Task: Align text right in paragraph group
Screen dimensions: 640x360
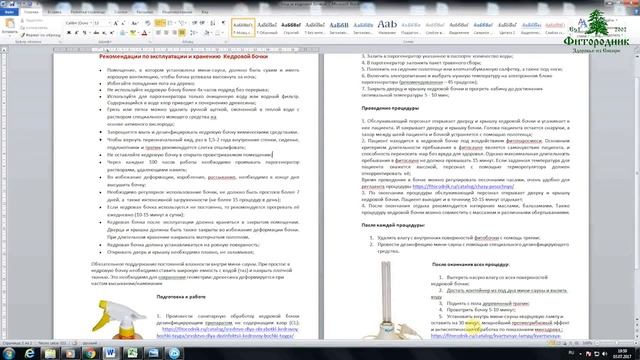Action: (x=174, y=33)
